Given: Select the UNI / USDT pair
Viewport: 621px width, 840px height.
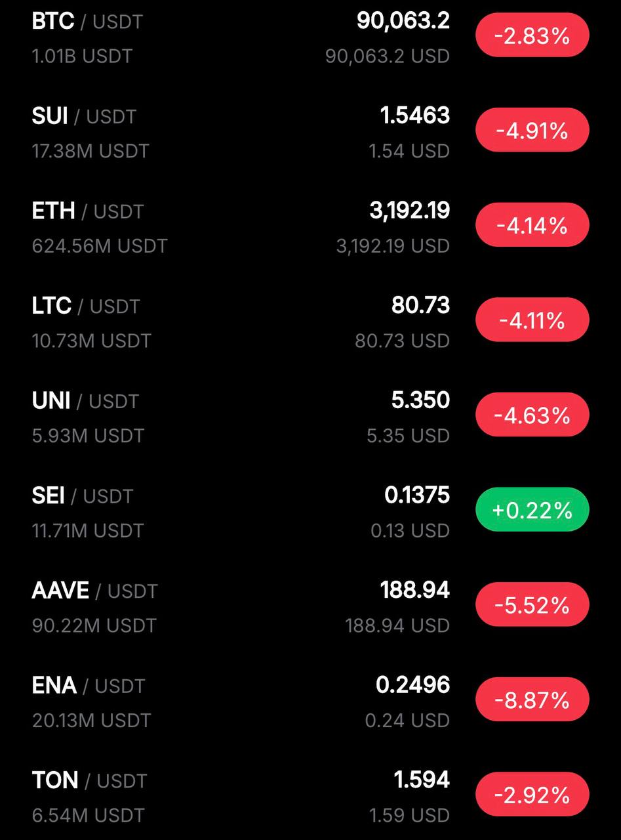Looking at the screenshot, I should (x=85, y=401).
